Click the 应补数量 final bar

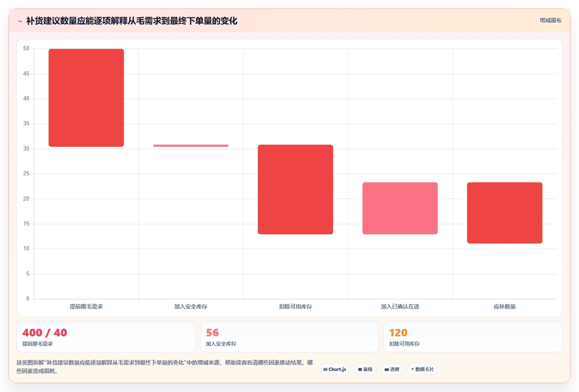[505, 213]
